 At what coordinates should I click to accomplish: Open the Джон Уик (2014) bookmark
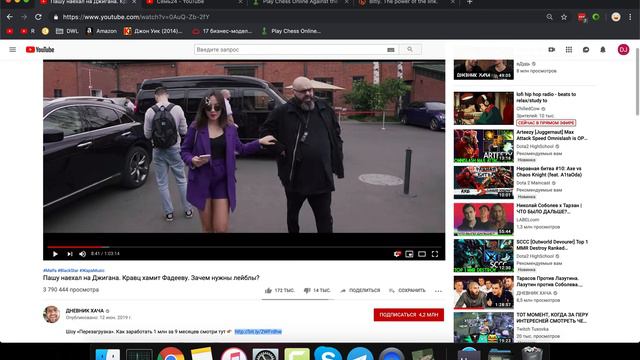point(153,31)
